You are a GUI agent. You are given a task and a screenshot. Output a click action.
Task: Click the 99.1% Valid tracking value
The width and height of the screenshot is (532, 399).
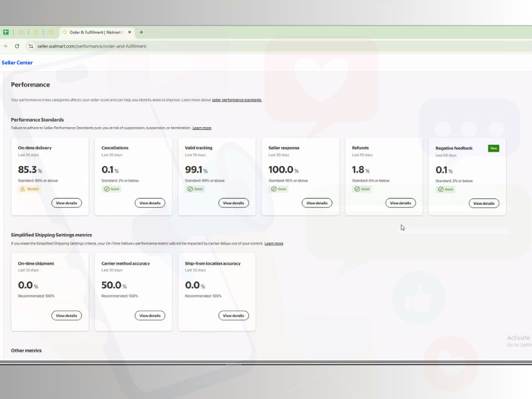coord(196,170)
